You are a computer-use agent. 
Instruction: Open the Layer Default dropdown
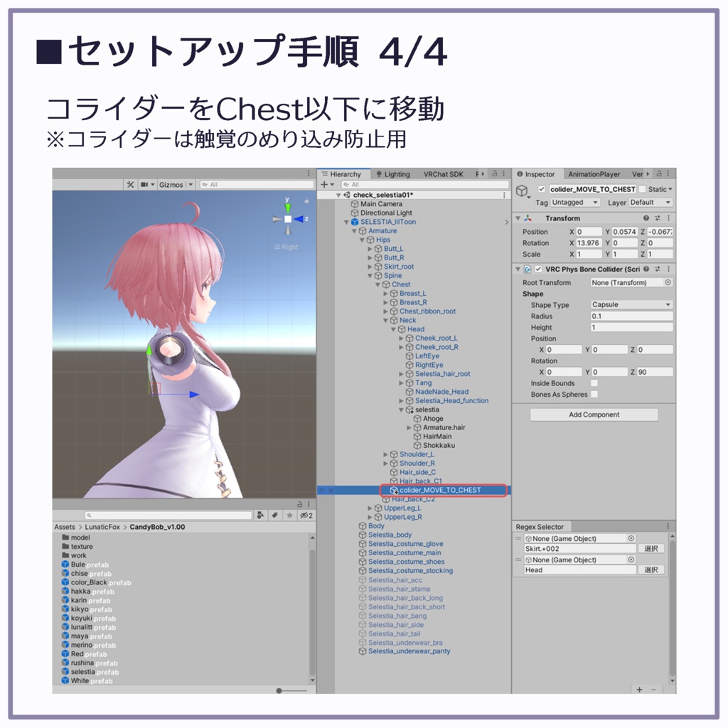pos(650,203)
